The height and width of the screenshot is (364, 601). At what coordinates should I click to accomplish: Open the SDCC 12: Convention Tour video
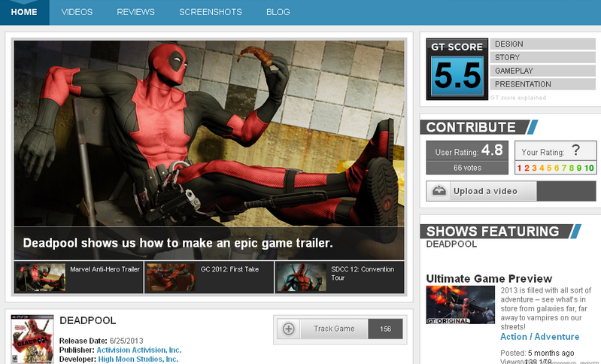point(301,278)
